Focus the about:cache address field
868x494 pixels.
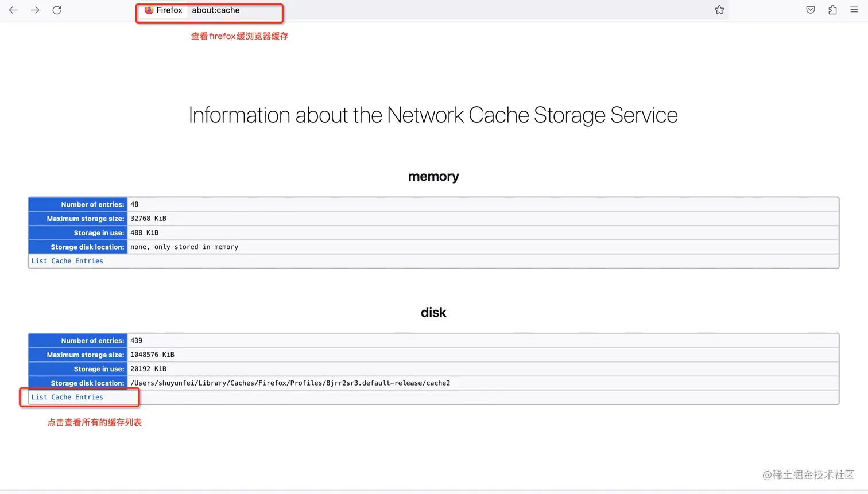tap(216, 10)
